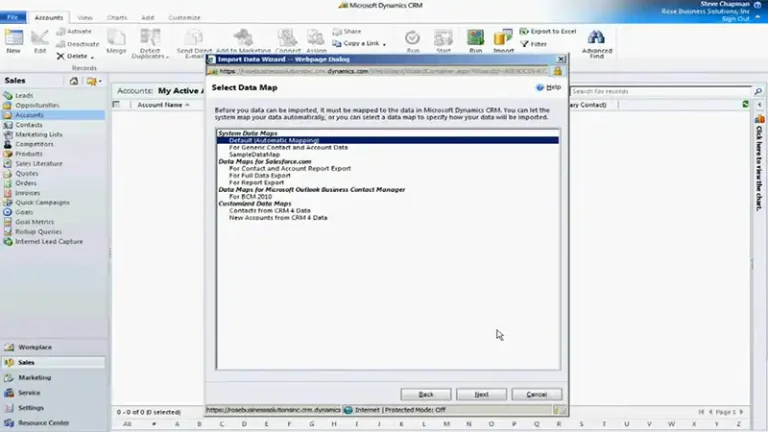Click the Sign Out link
This screenshot has width=768, height=432.
click(735, 19)
